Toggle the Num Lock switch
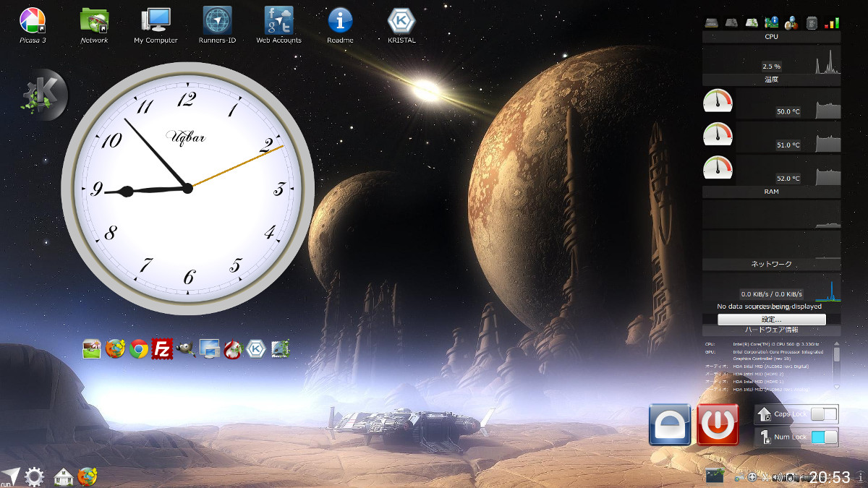Viewport: 868px width, 488px height. pyautogui.click(x=825, y=437)
